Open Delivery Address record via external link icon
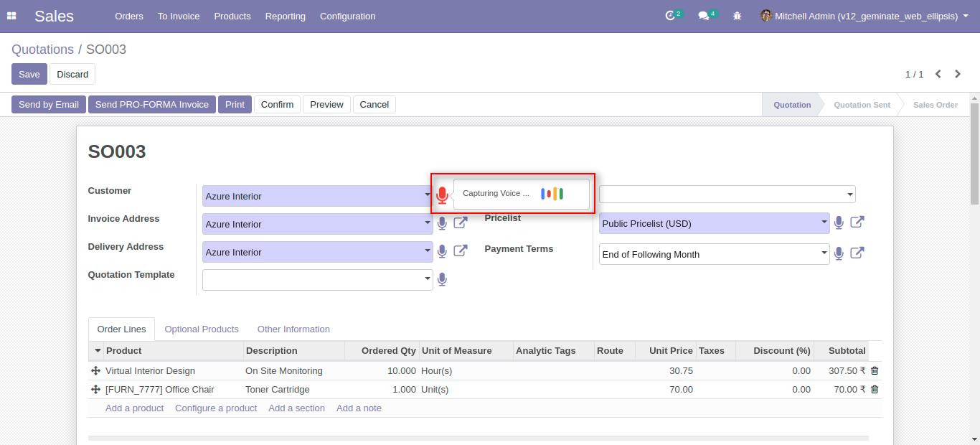980x445 pixels. [x=460, y=250]
